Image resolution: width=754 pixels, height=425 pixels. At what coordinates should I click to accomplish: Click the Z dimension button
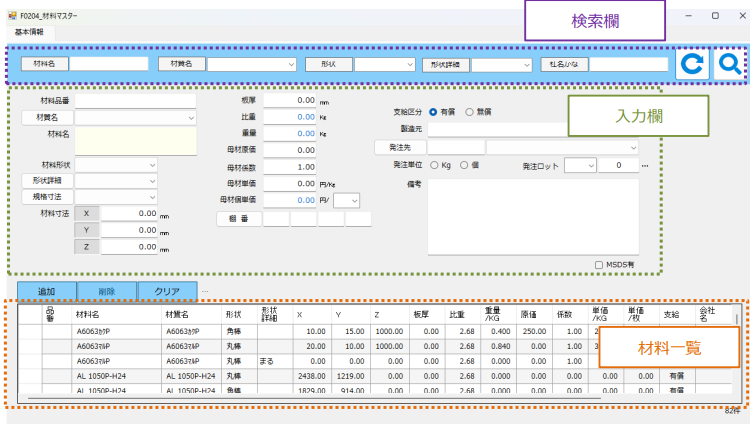click(x=87, y=247)
